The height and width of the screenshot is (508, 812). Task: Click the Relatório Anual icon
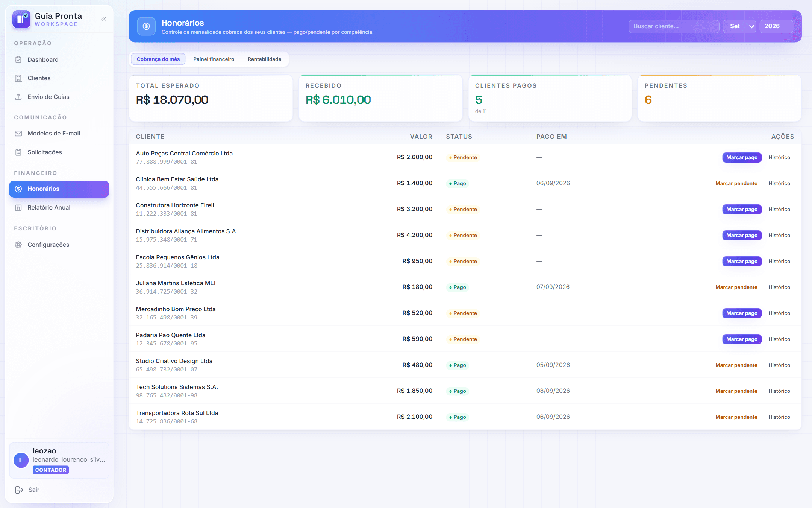18,207
